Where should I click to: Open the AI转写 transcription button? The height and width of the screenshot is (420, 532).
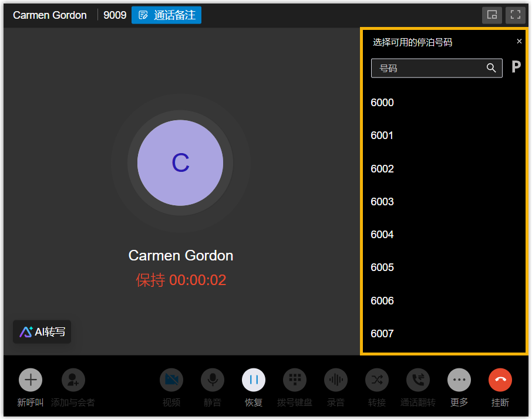click(x=42, y=332)
